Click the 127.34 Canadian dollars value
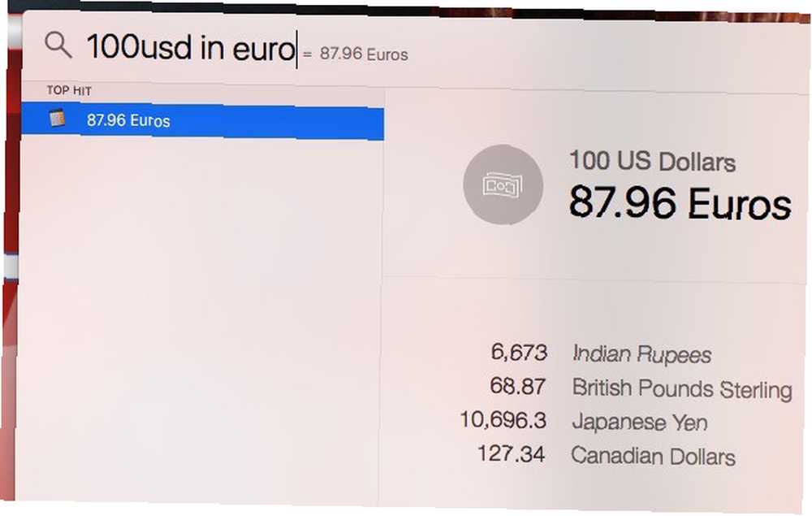The image size is (812, 516). 511,453
